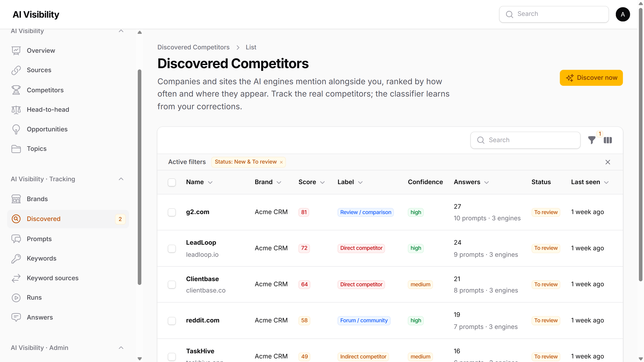This screenshot has width=644, height=362.
Task: Click the Discover now button
Action: [591, 78]
